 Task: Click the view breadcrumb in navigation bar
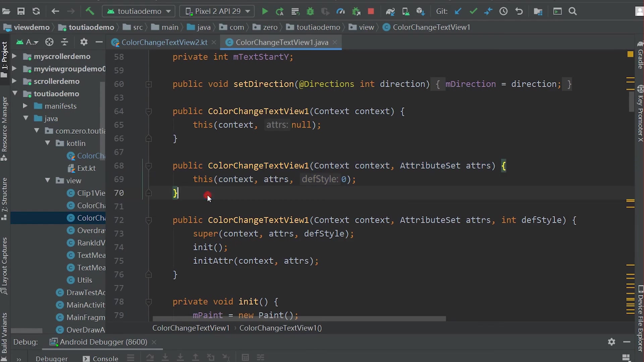click(366, 27)
